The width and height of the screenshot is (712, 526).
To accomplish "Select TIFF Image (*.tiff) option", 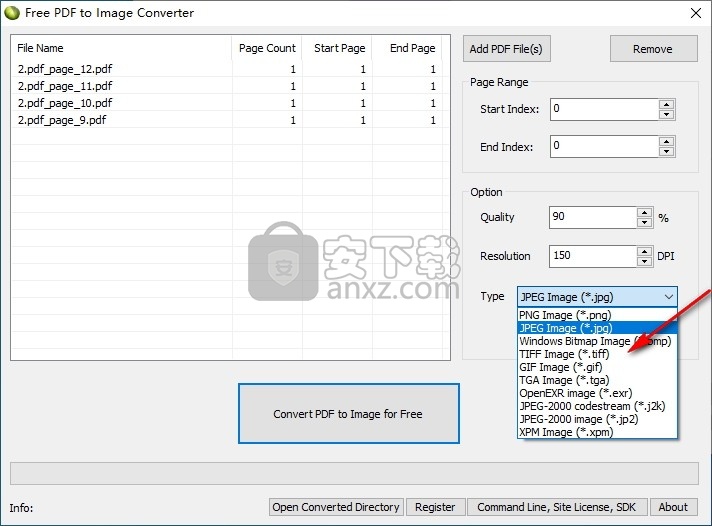I will tap(597, 354).
